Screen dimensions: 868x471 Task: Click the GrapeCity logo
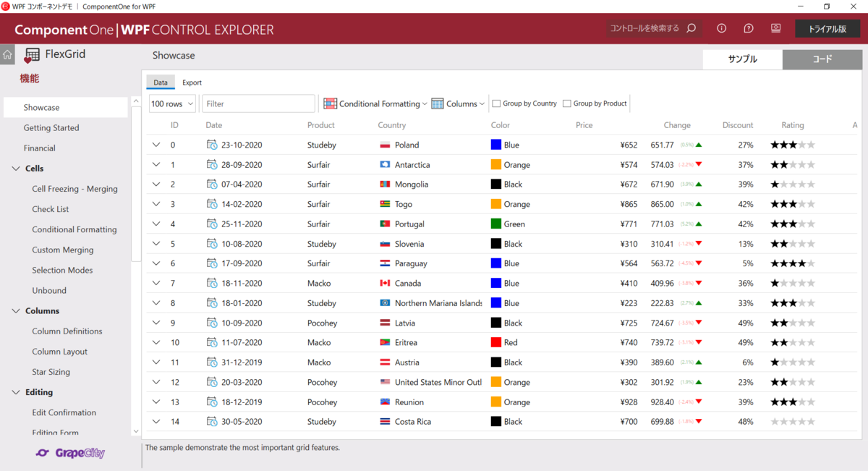pos(70,453)
